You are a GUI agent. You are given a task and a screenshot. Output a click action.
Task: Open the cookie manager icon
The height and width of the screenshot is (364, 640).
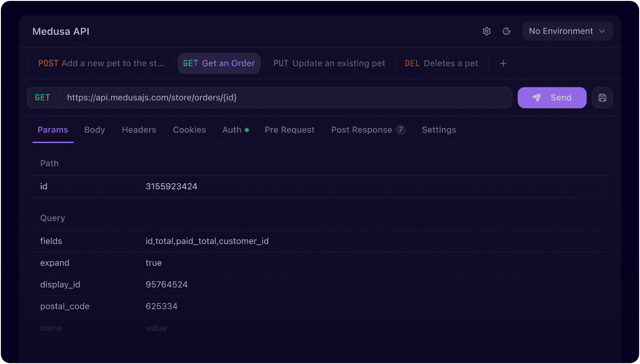click(x=507, y=31)
